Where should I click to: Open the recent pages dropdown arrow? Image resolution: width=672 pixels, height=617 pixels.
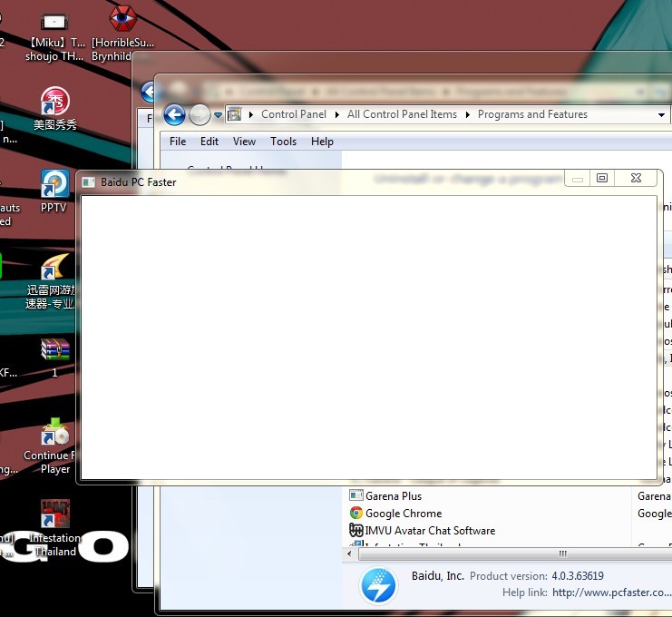coord(219,115)
